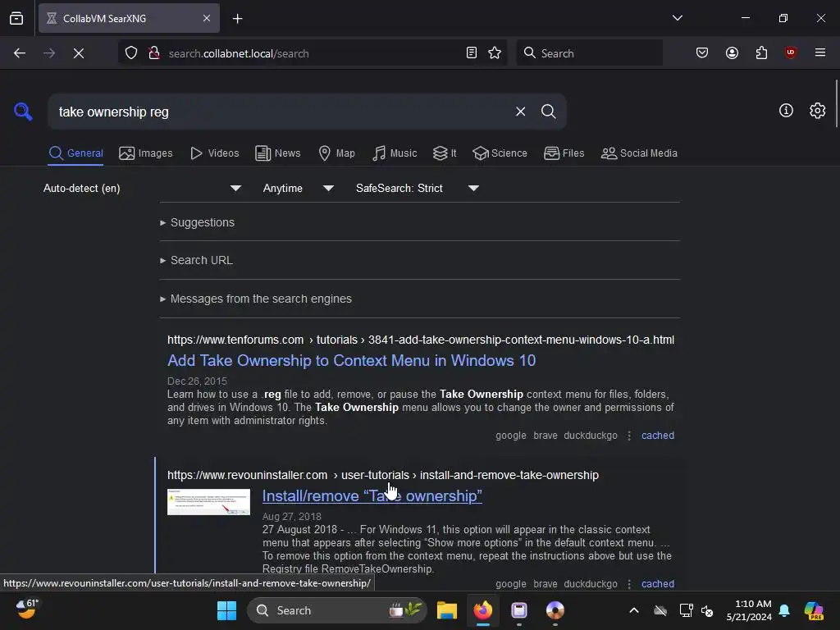Open Firefox account menu
Viewport: 840px width, 630px height.
(732, 53)
